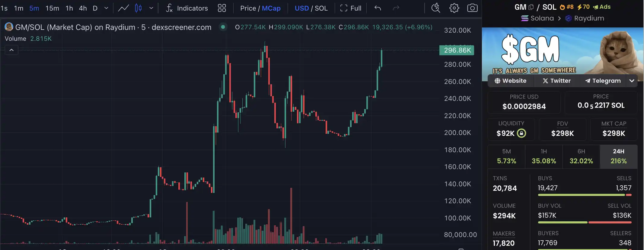Select the candlestick chart type icon

coord(138,8)
